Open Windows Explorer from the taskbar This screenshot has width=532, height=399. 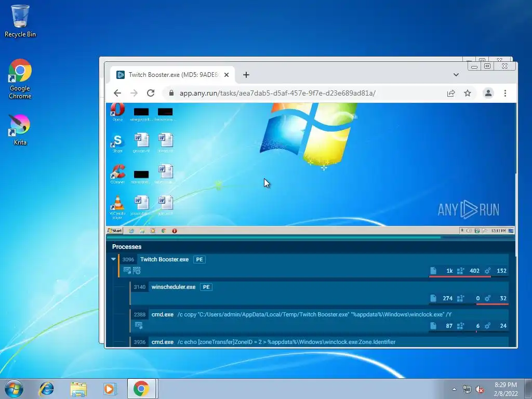[x=78, y=389]
